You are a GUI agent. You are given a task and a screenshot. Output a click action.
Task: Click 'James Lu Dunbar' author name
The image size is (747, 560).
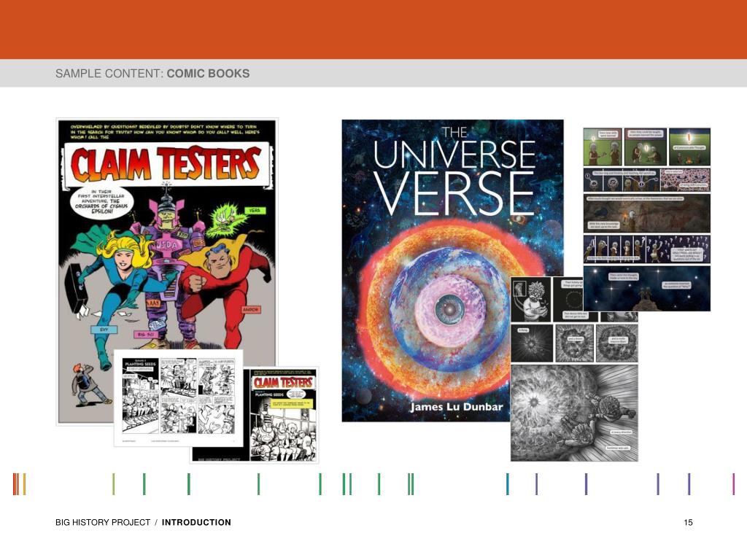(x=457, y=407)
